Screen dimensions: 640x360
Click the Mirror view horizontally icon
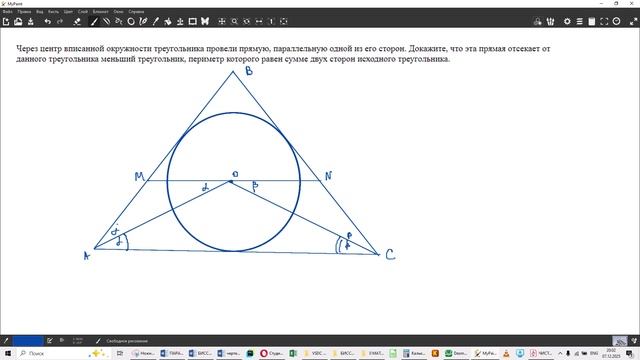259,22
